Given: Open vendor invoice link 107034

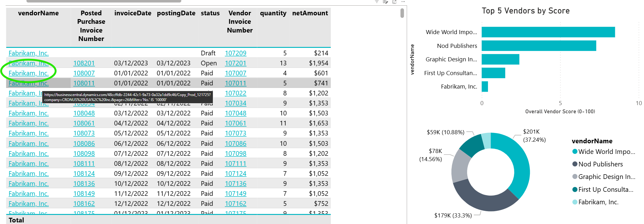Looking at the screenshot, I should [235, 103].
